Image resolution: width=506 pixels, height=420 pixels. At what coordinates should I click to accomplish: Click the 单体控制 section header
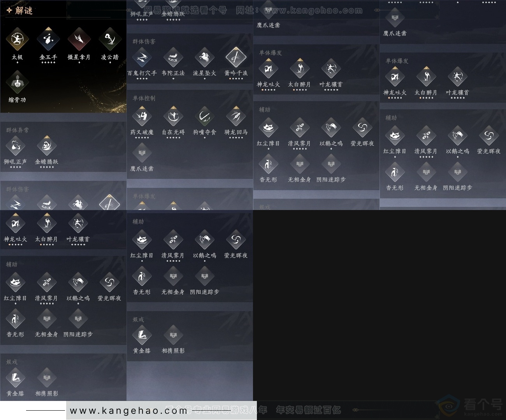tap(144, 98)
